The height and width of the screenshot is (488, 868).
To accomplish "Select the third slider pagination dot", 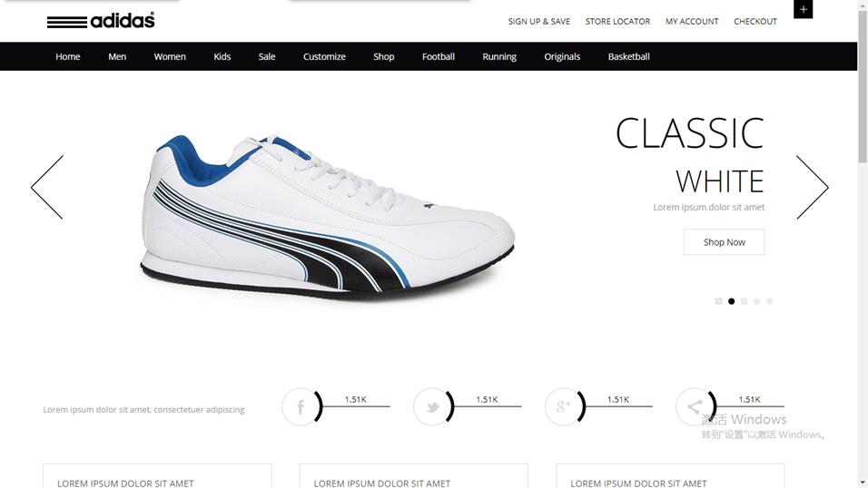I will tap(744, 301).
